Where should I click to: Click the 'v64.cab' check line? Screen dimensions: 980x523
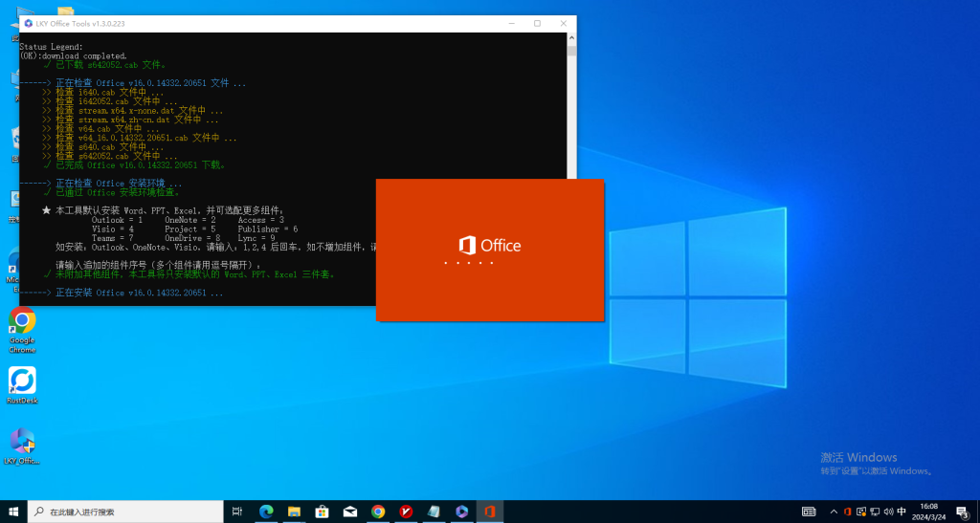(100, 128)
